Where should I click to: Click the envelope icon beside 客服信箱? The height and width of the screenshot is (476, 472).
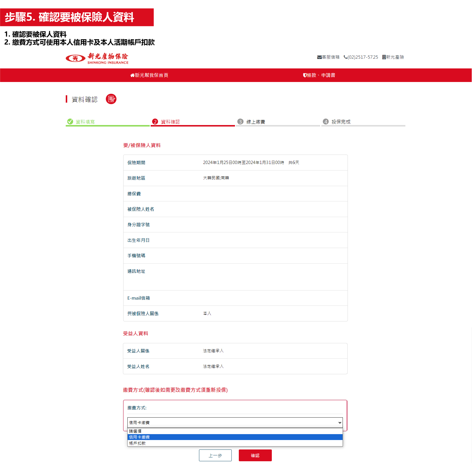click(x=319, y=57)
